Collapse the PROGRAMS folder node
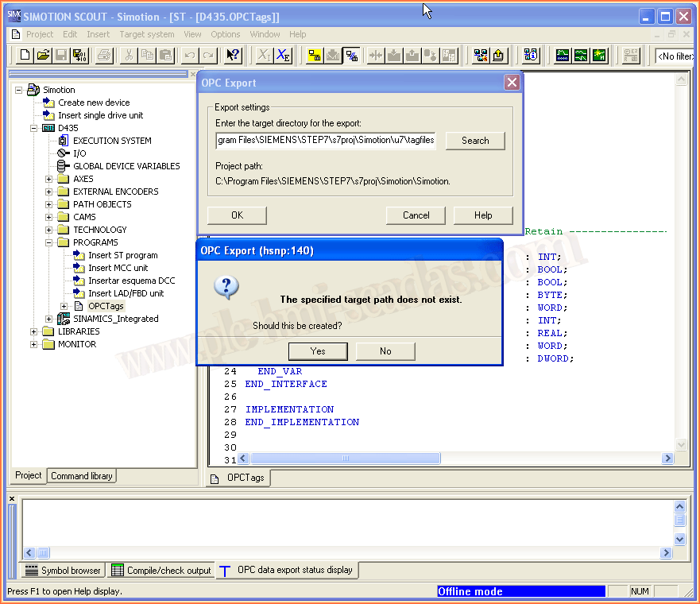This screenshot has height=604, width=700. coord(49,242)
